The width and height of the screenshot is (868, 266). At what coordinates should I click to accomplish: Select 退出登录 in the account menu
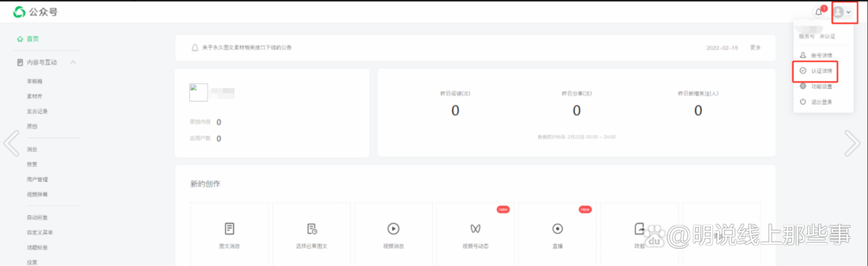click(x=821, y=101)
